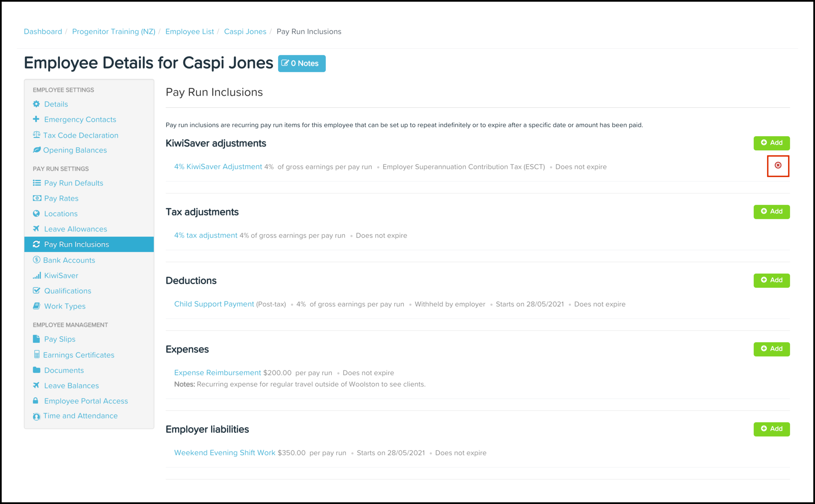Viewport: 815px width, 504px height.
Task: Open the Expense Reimbursement entry
Action: click(x=217, y=373)
